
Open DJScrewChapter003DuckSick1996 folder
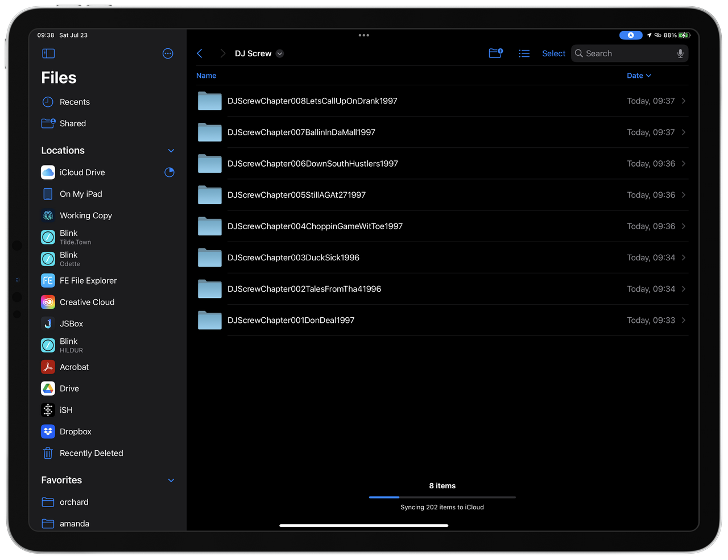(x=442, y=258)
